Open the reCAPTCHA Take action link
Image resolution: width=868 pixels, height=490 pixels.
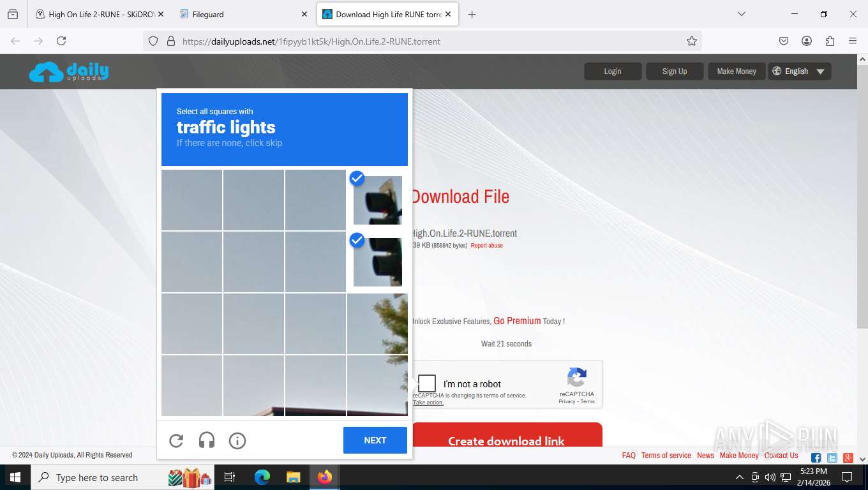click(x=428, y=403)
